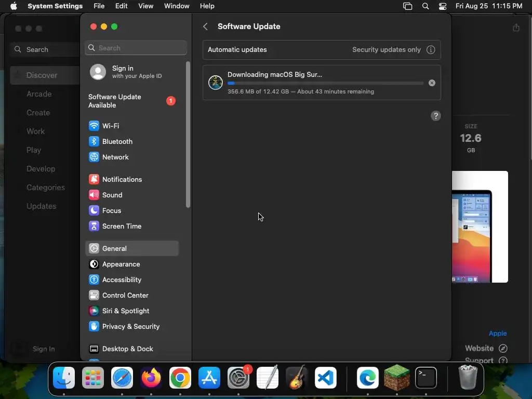This screenshot has height=399, width=532.
Task: Select Categories in App Store sidebar
Action: [45, 187]
